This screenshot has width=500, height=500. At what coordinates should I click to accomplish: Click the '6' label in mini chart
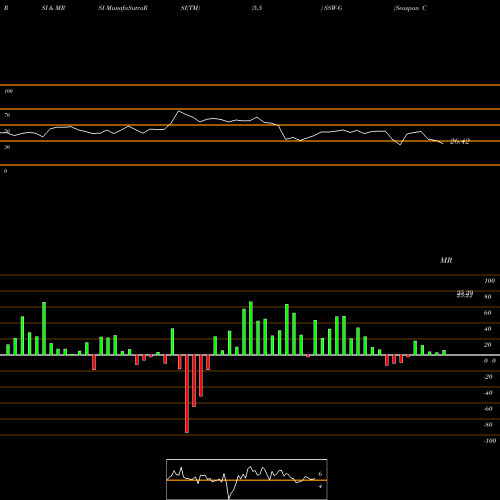coord(320,474)
